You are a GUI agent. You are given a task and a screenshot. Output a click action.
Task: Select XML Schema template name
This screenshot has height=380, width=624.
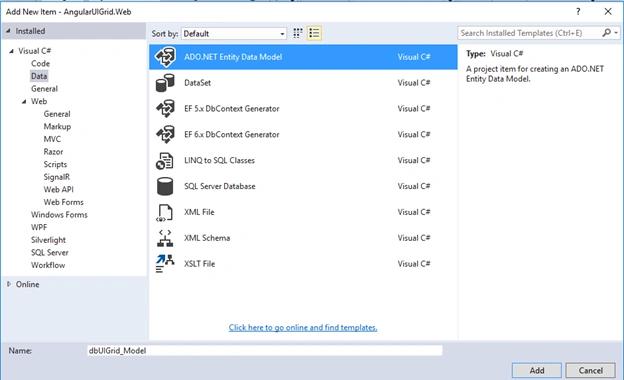pyautogui.click(x=207, y=238)
